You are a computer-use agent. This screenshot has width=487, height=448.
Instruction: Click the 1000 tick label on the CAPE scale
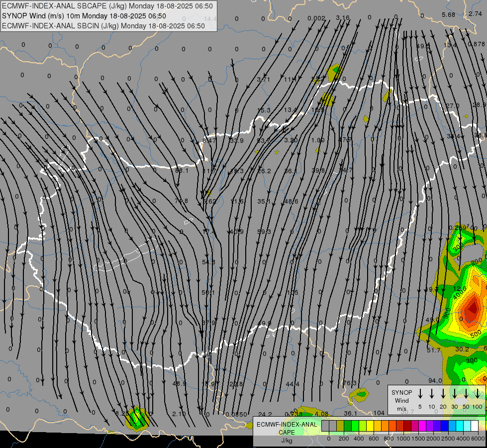tap(403, 439)
